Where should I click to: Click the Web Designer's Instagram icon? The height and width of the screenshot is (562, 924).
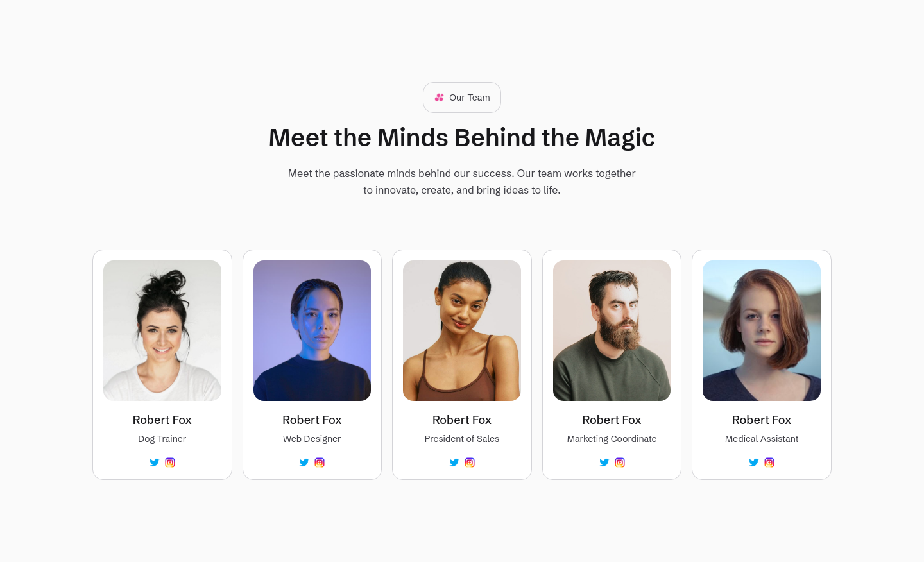click(320, 463)
